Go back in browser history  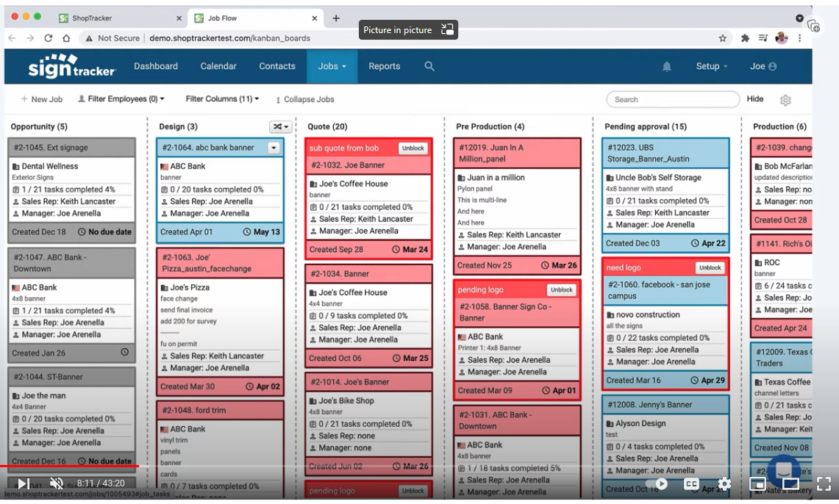click(12, 38)
